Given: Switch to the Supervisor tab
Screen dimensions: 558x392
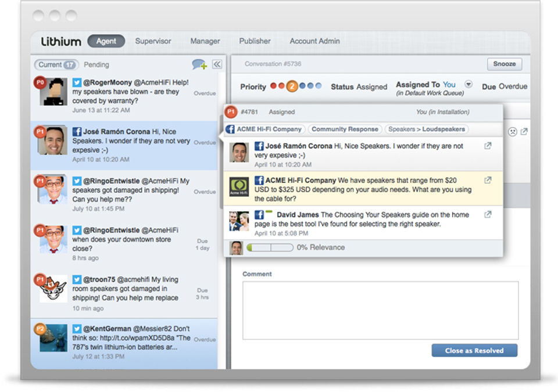Looking at the screenshot, I should pos(153,41).
